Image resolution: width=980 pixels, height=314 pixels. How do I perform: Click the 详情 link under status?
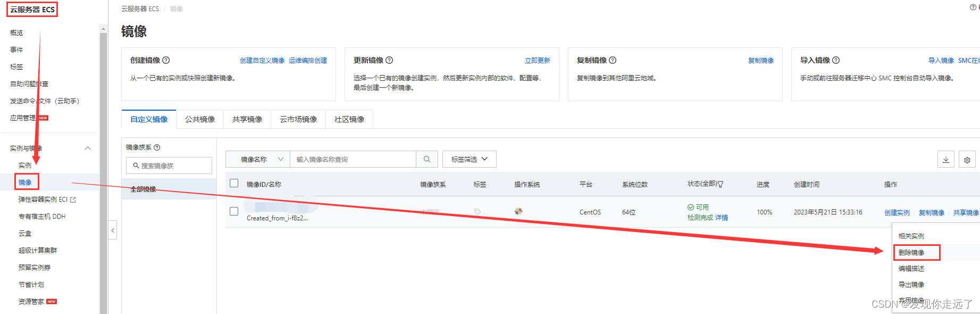click(722, 217)
